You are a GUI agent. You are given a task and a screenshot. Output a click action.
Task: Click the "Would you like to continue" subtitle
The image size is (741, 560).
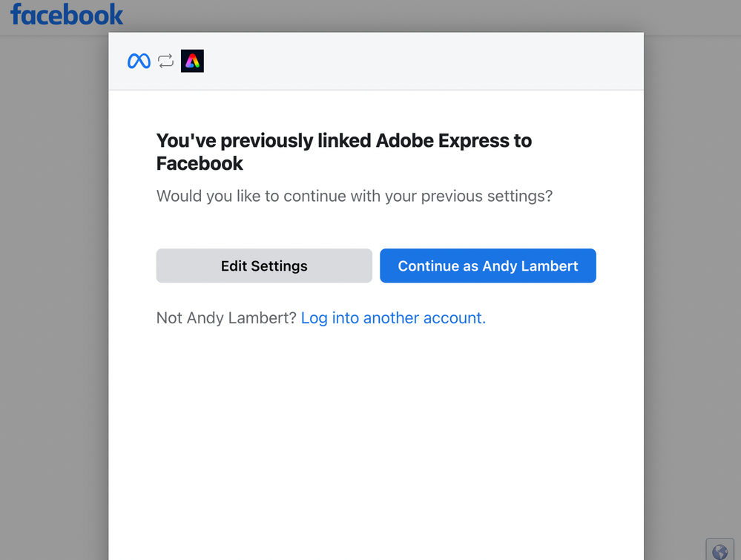click(354, 197)
